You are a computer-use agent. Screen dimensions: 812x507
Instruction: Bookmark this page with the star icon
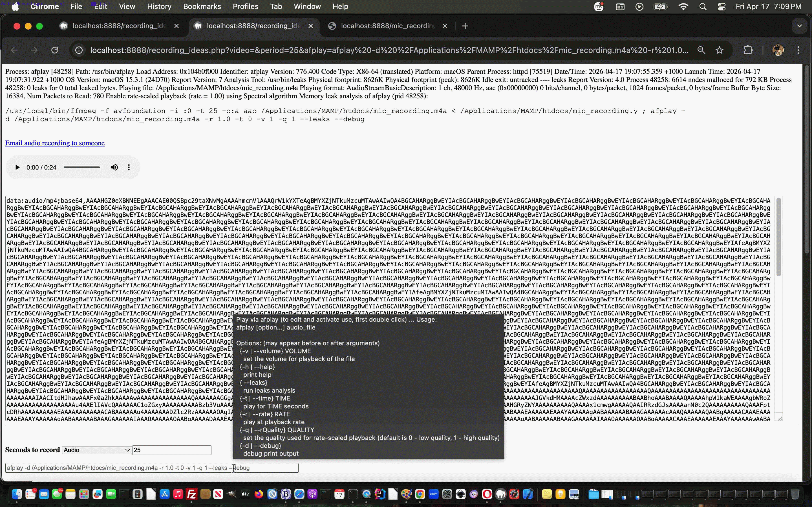coord(720,50)
